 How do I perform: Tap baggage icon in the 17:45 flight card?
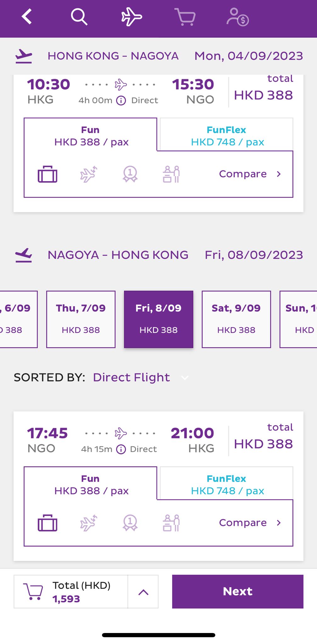click(48, 523)
